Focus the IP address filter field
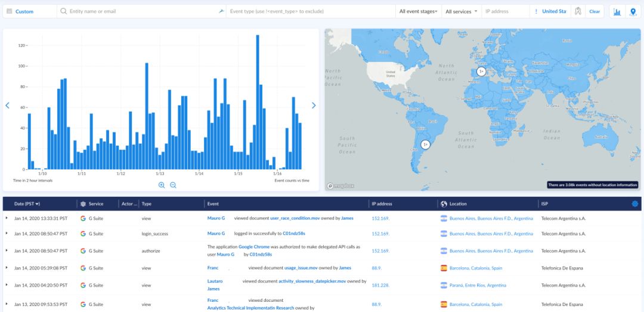Screen dimensions: 644x312 pyautogui.click(x=504, y=11)
